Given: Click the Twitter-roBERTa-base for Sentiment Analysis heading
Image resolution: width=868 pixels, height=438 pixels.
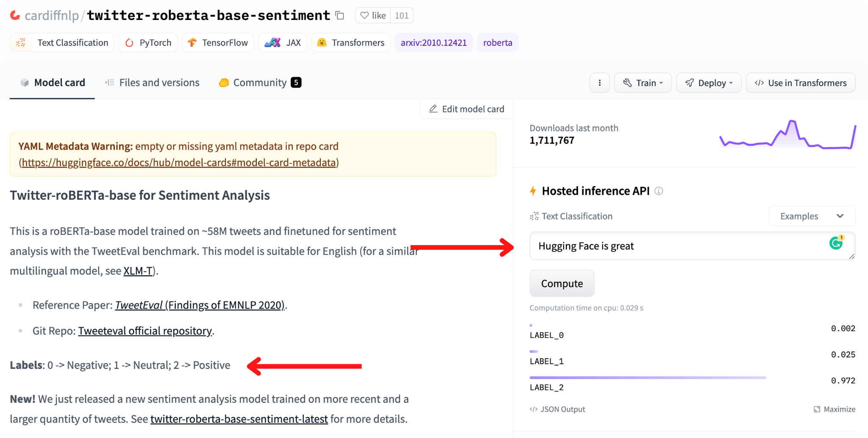Looking at the screenshot, I should [x=140, y=195].
